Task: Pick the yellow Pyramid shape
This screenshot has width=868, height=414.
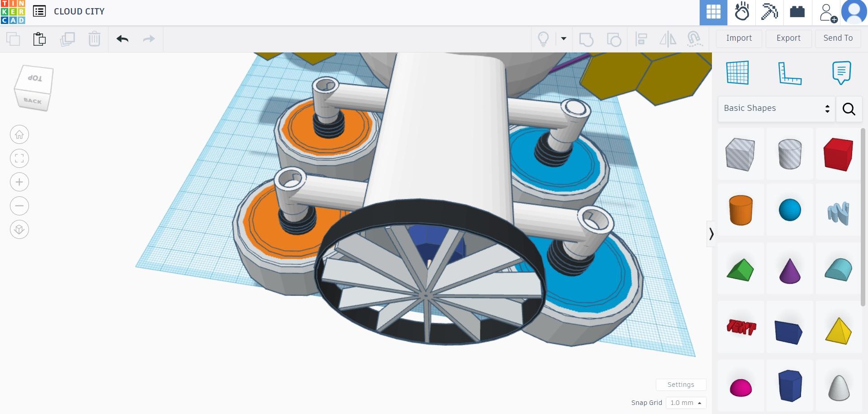Action: pyautogui.click(x=838, y=331)
